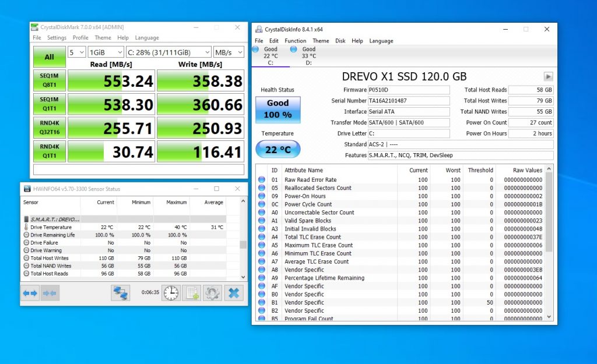Run the SEQ1M Q1T1 test
The height and width of the screenshot is (364, 597).
click(49, 104)
